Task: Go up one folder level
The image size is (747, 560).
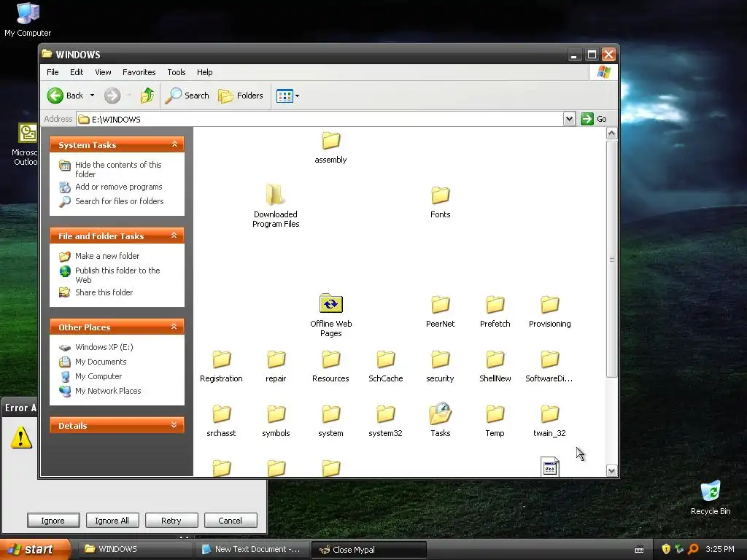Action: click(x=147, y=96)
